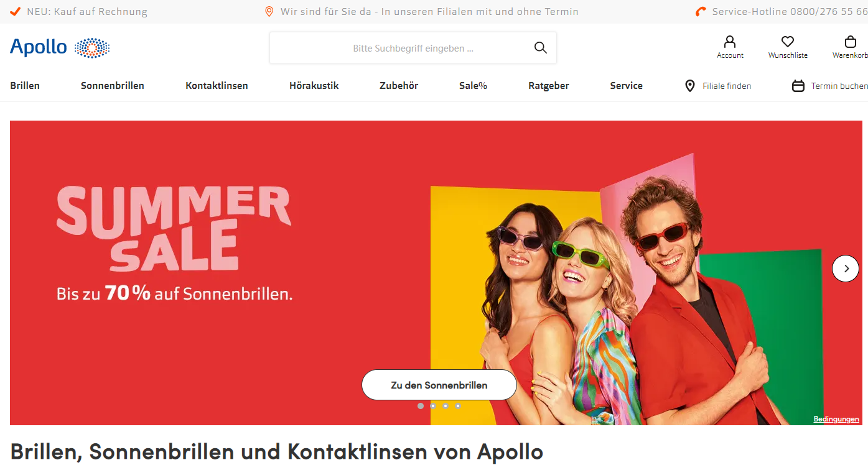868x465 pixels.
Task: Click the Apollo logo
Action: 60,48
